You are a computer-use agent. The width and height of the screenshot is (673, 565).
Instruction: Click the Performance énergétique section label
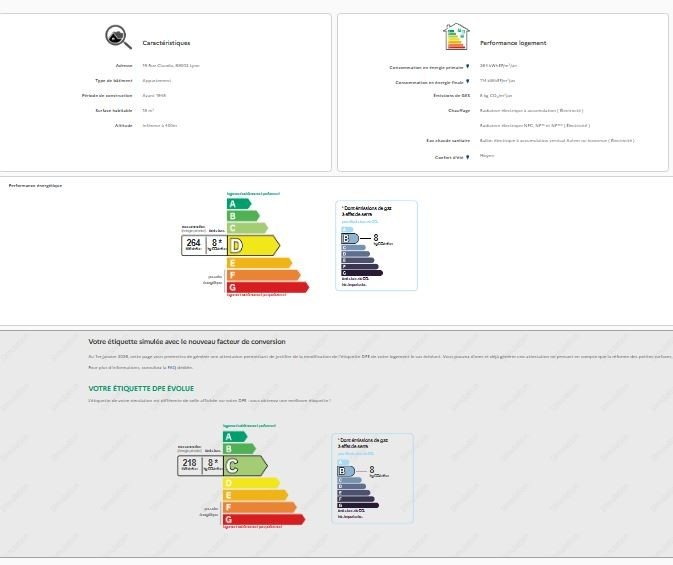[x=35, y=186]
